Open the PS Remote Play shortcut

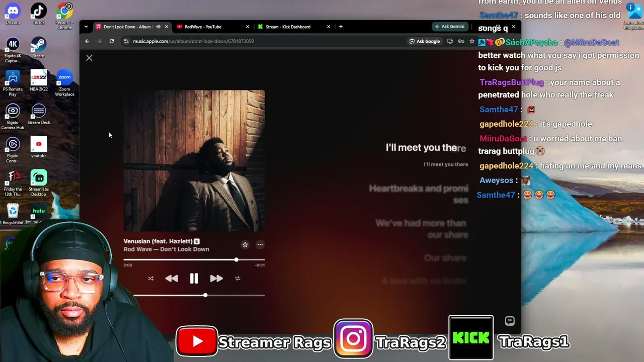pyautogui.click(x=13, y=83)
